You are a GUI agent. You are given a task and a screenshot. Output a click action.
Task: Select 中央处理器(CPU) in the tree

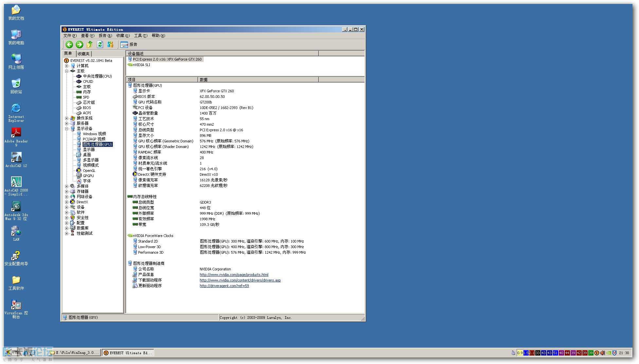point(97,76)
